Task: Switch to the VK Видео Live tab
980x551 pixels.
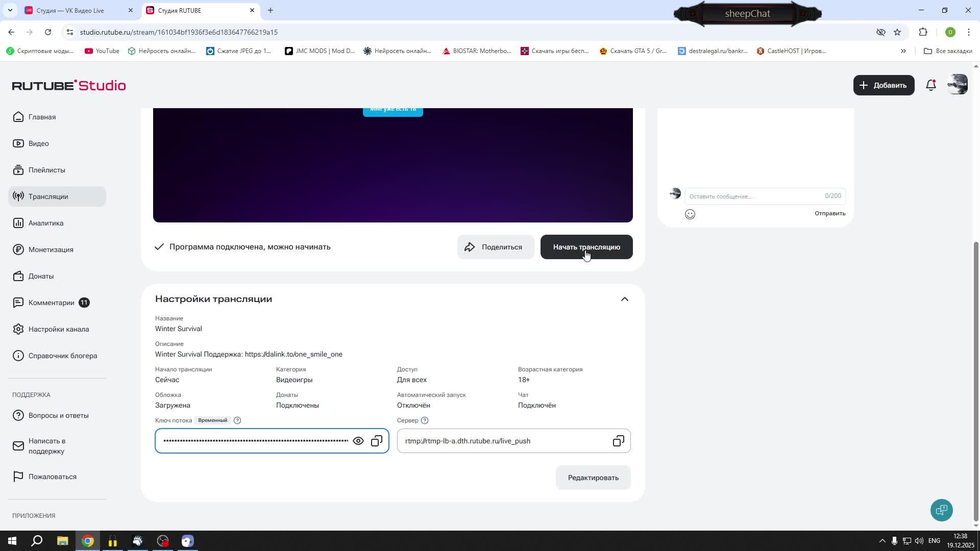Action: tap(71, 10)
